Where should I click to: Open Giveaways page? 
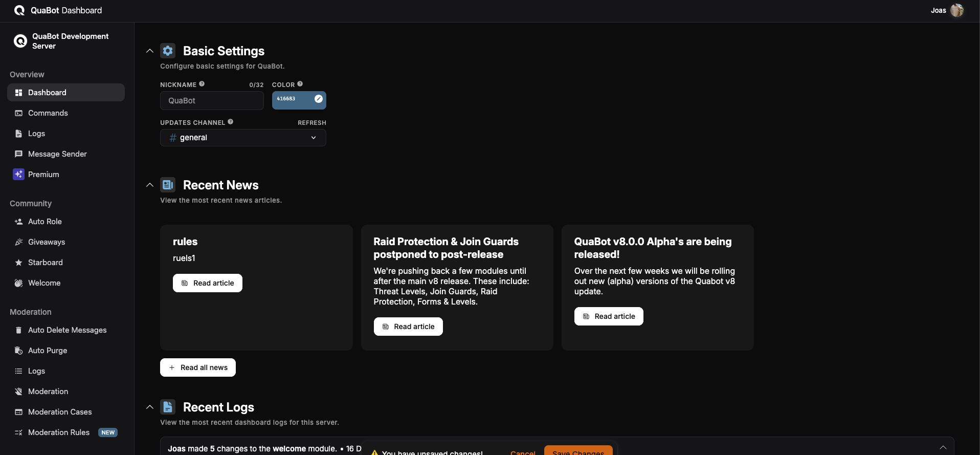point(66,242)
